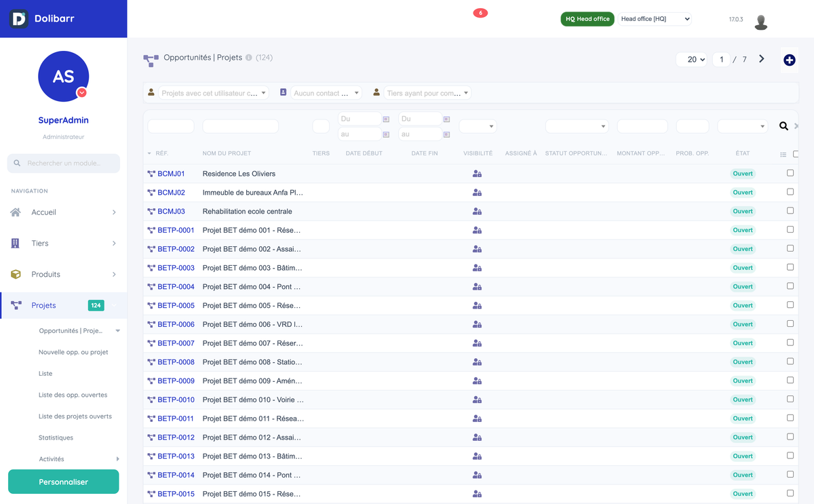This screenshot has height=504, width=814.
Task: Open the red badge on AS avatar
Action: (82, 93)
